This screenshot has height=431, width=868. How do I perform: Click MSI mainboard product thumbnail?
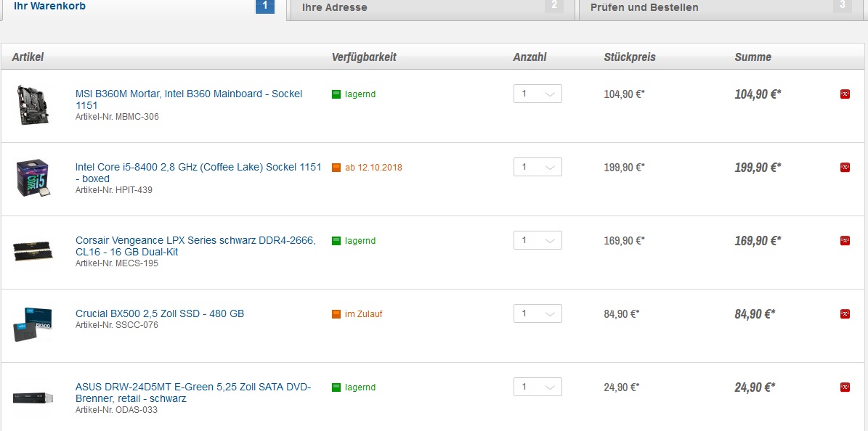tap(33, 104)
